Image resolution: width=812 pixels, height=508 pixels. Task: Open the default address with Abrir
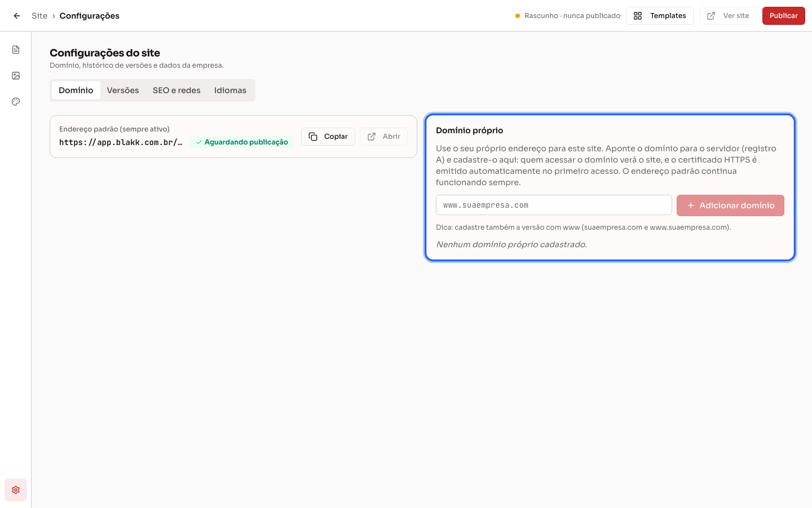(x=383, y=137)
